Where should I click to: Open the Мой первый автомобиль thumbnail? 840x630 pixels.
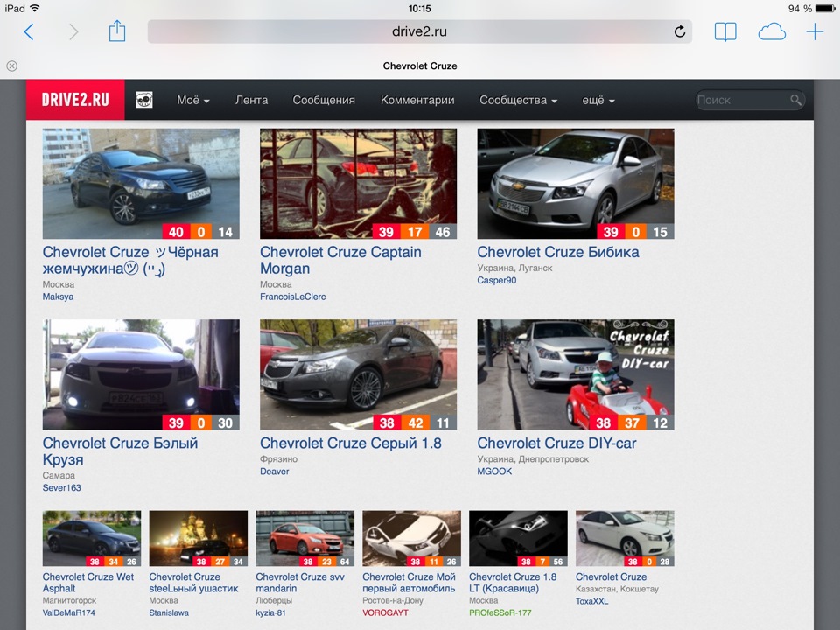(411, 538)
